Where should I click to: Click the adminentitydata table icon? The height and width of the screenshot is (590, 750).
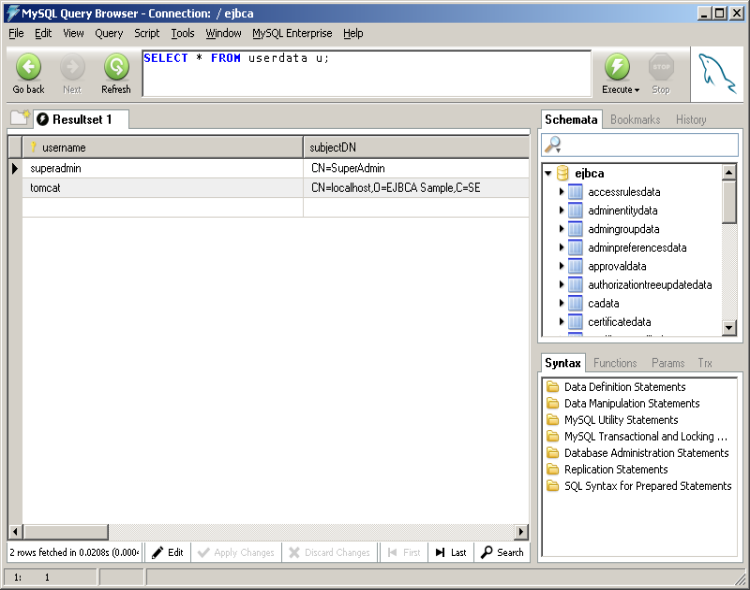tap(575, 211)
